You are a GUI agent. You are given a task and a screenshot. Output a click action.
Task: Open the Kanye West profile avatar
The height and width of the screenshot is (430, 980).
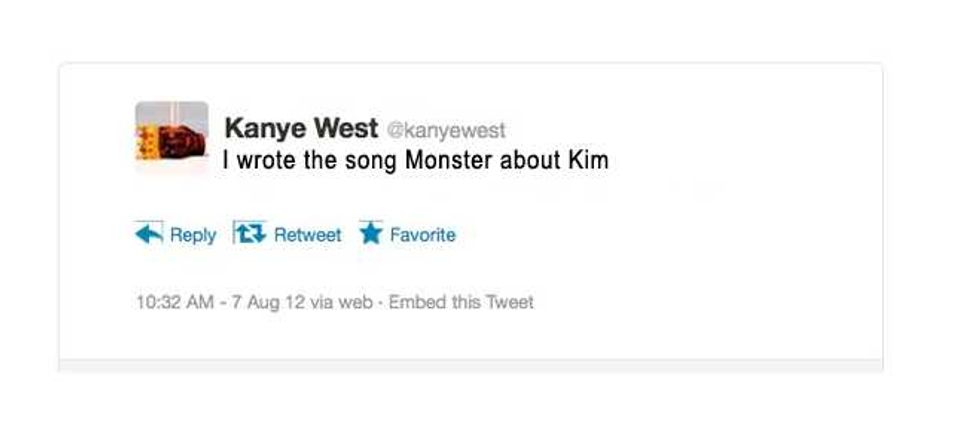coord(172,137)
